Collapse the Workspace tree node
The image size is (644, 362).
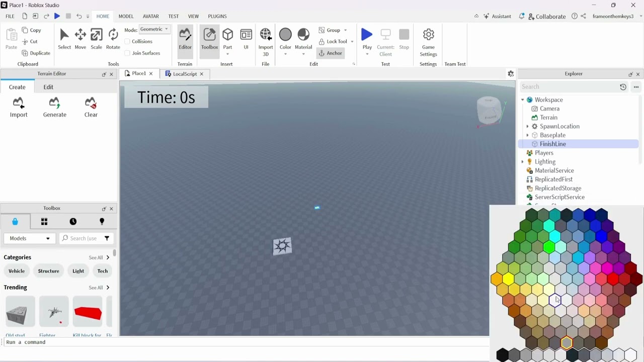(523, 100)
